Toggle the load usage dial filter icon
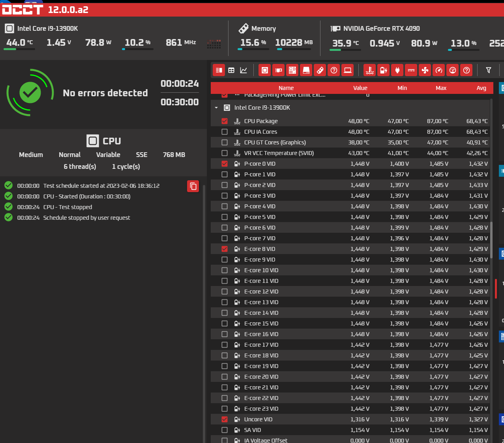 coord(453,70)
